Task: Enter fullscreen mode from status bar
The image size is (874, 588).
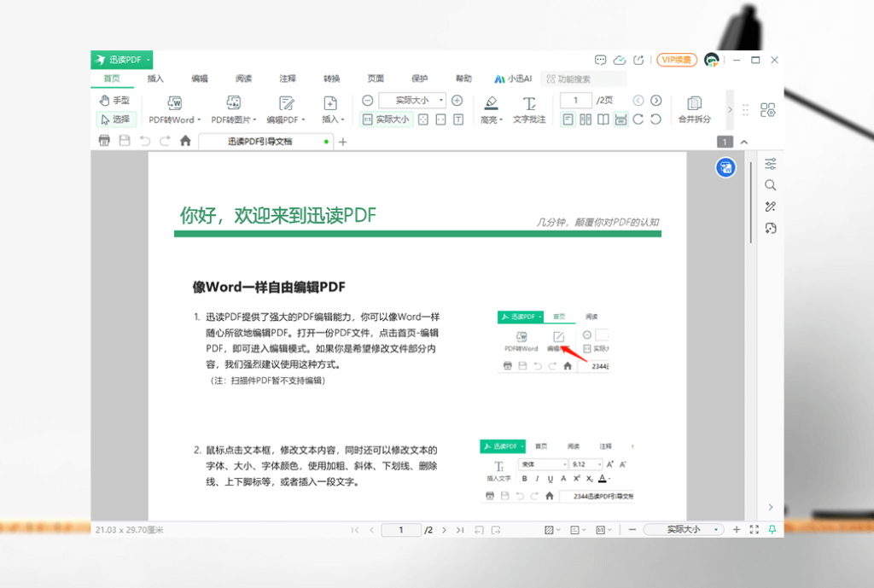Action: 755,529
